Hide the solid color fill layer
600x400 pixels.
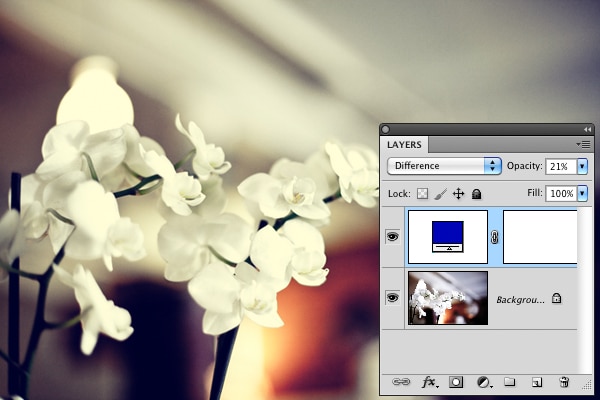pos(392,237)
